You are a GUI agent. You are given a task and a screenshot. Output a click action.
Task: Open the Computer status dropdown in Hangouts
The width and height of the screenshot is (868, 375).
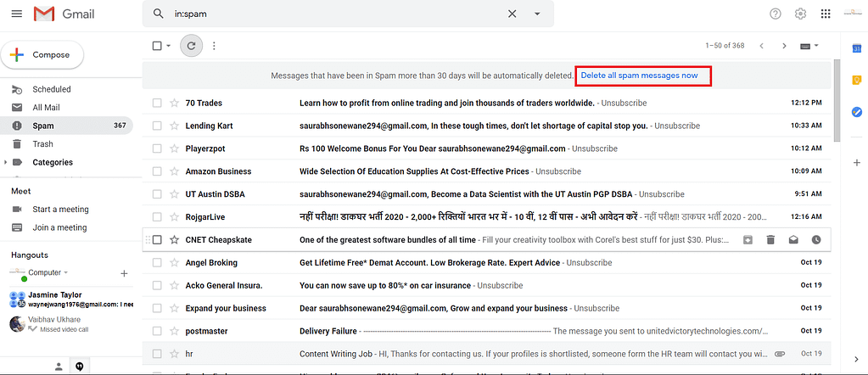48,272
